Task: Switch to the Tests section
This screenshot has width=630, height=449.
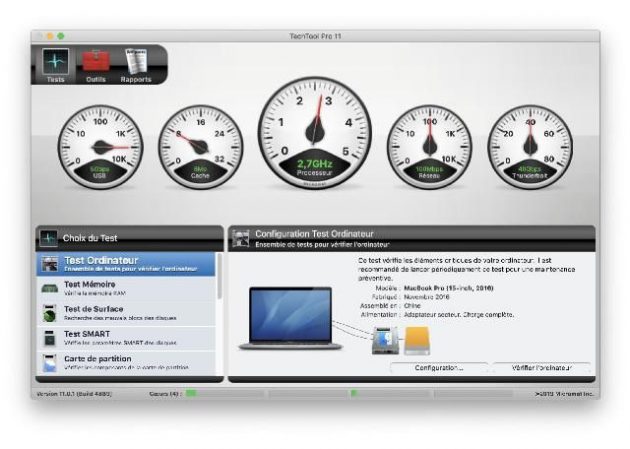Action: 55,65
